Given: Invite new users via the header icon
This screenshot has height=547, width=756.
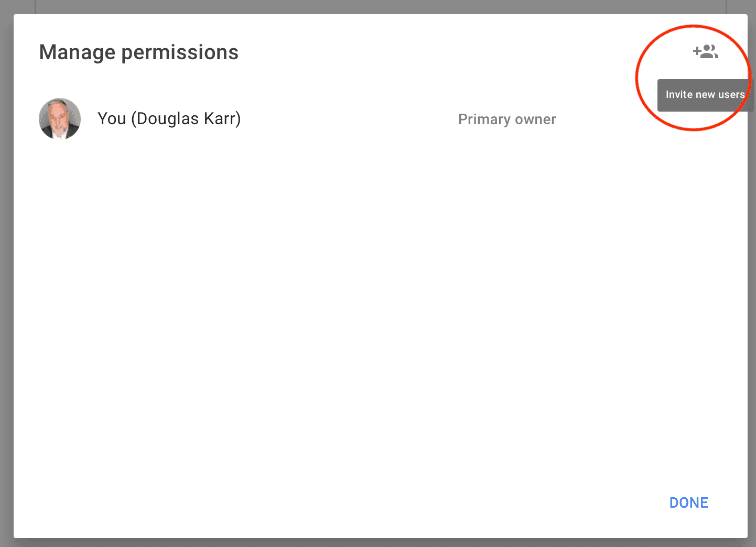Looking at the screenshot, I should coord(706,52).
